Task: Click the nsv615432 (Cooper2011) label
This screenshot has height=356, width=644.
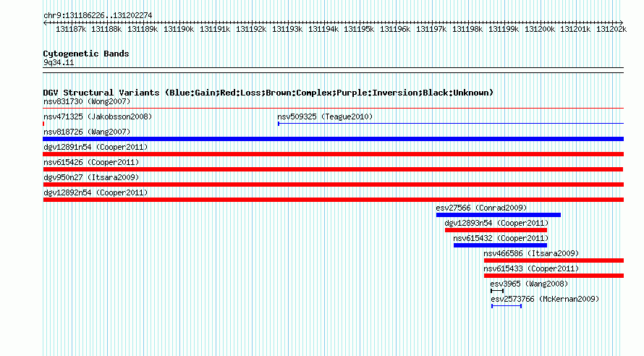Action: click(501, 238)
